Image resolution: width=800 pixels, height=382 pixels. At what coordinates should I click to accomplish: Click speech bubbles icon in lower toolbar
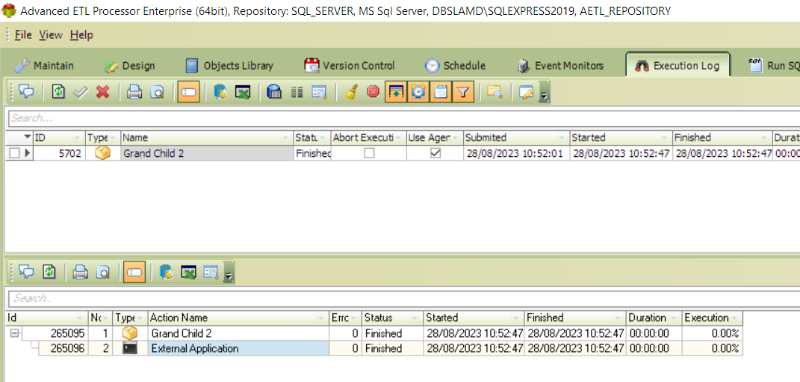(x=26, y=272)
